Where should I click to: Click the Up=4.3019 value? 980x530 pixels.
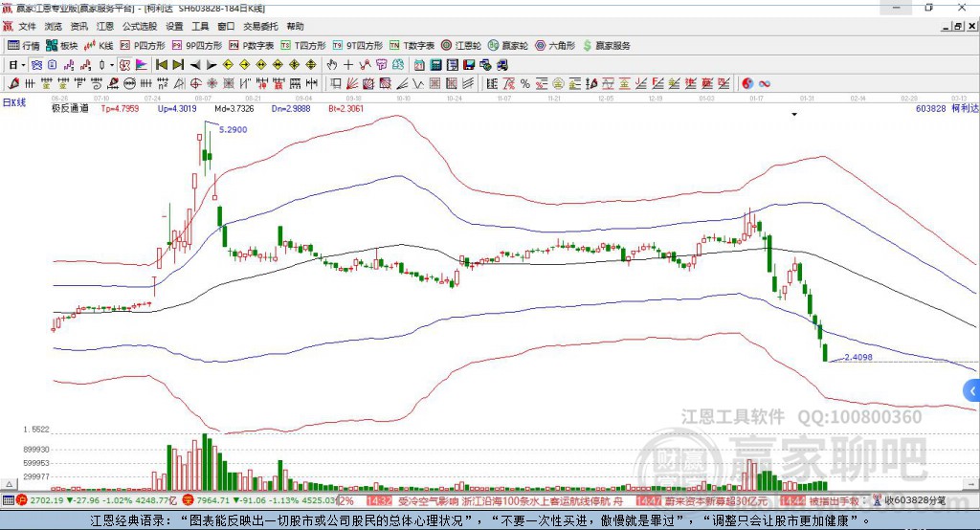tap(177, 108)
